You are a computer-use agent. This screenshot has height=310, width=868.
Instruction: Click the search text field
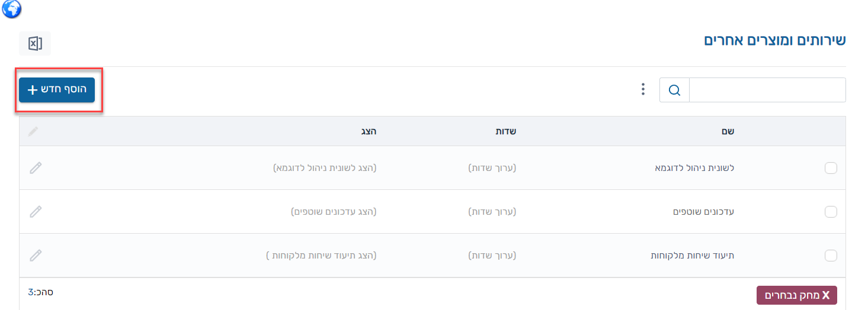[x=767, y=90]
